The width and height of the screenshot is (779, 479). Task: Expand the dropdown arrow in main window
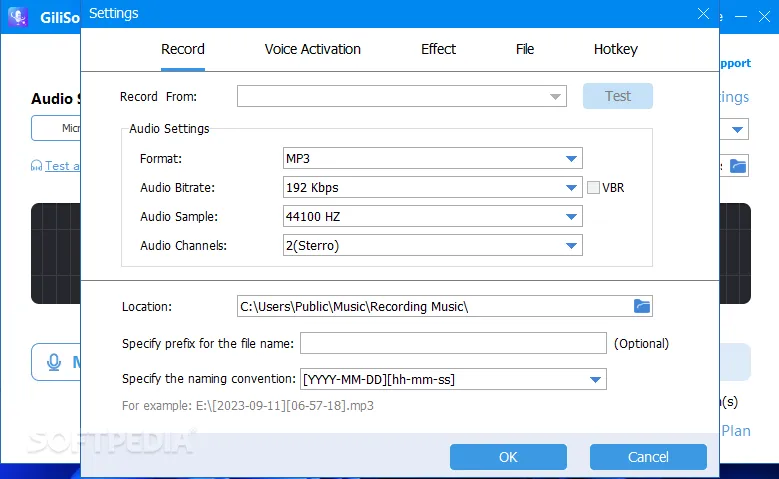tap(737, 130)
